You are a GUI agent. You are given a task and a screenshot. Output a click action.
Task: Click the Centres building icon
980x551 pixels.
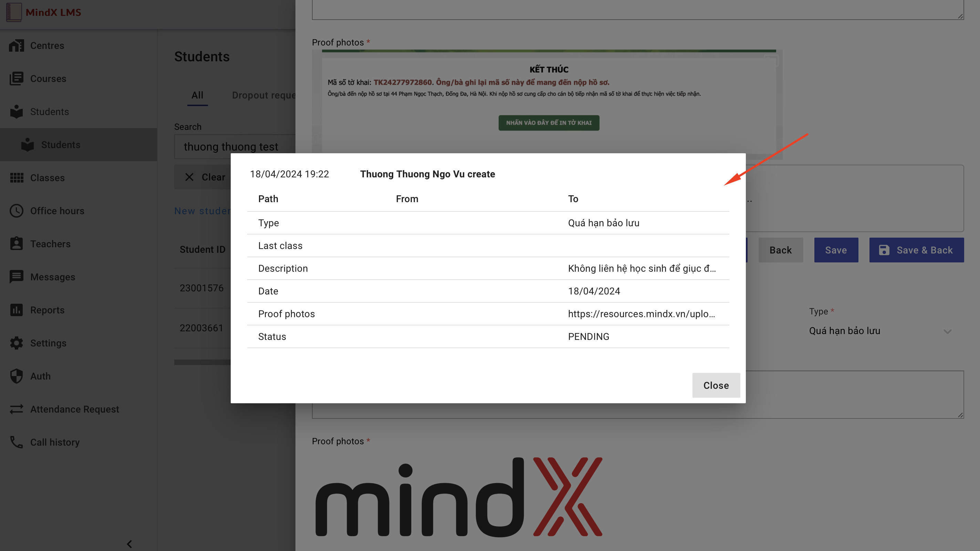tap(17, 46)
